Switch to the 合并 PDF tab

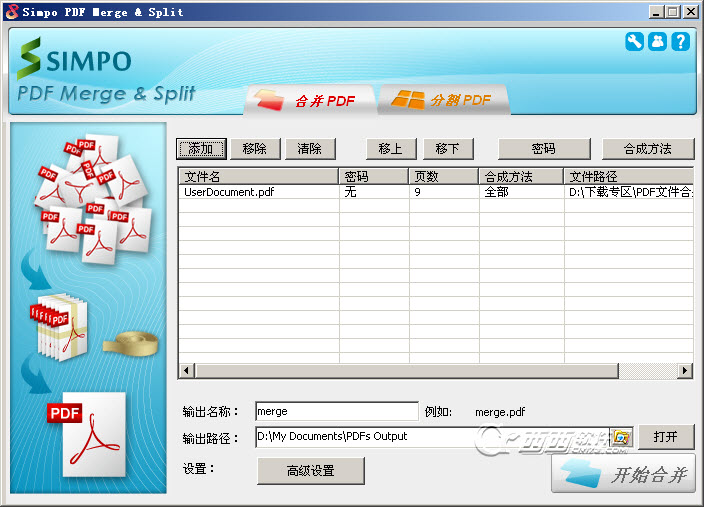[x=310, y=100]
